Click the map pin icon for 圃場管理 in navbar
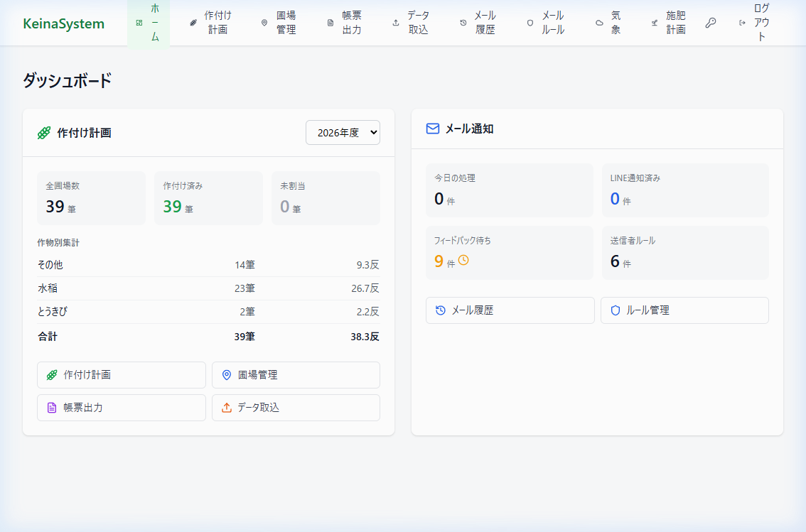This screenshot has height=532, width=806. tap(264, 23)
